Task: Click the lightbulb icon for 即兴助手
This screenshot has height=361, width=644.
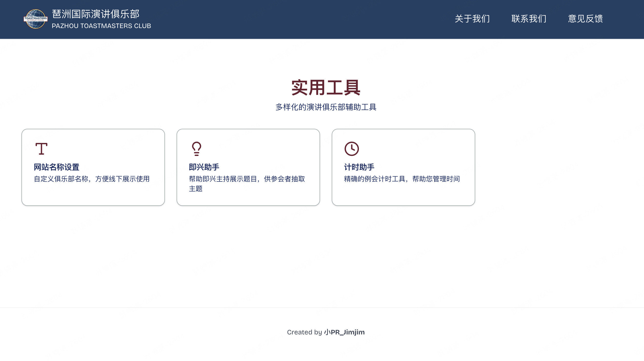Action: (x=197, y=149)
